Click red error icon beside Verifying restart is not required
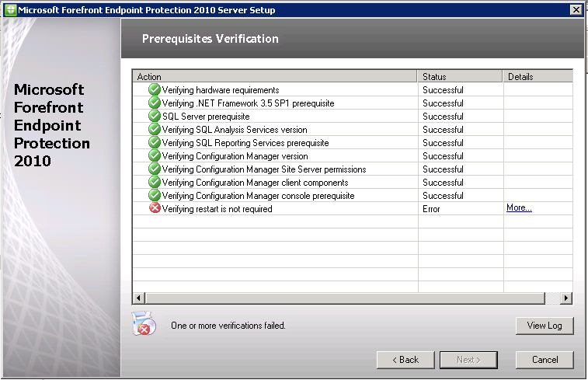588x380 pixels. (155, 207)
